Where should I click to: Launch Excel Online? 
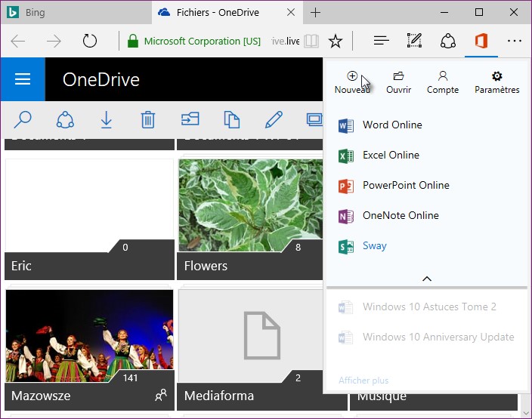[x=390, y=155]
